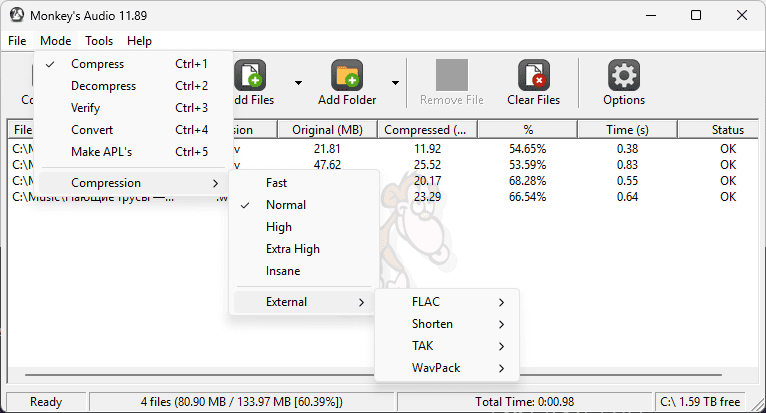766x413 pixels.
Task: Maximize the Monkey's Audio window
Action: (696, 15)
